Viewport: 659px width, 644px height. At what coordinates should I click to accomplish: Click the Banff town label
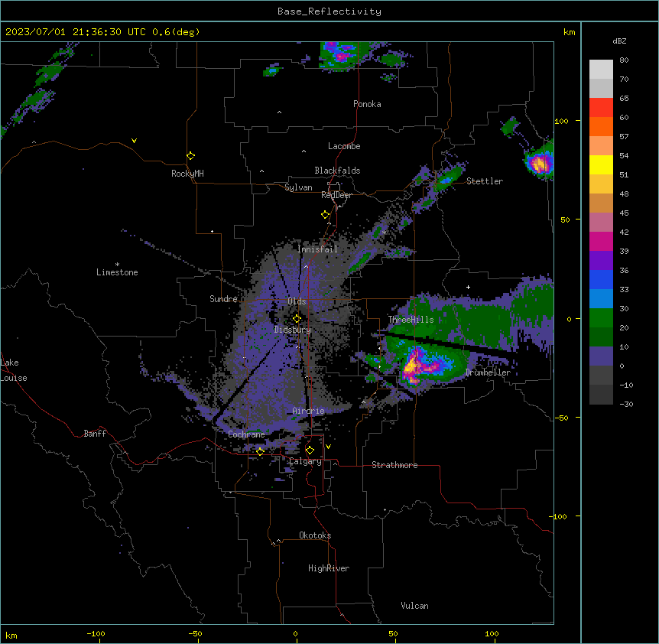(x=95, y=434)
